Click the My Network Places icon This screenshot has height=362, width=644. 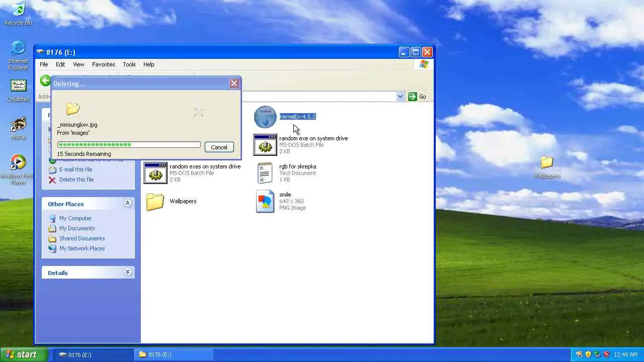coord(52,248)
